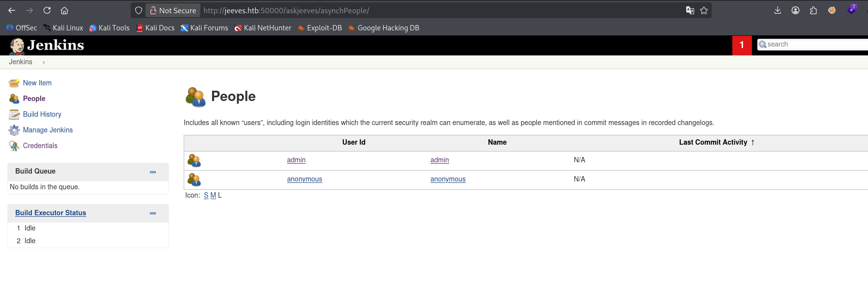This screenshot has height=281, width=868.
Task: Open the extensions puzzle icon
Action: coord(814,10)
